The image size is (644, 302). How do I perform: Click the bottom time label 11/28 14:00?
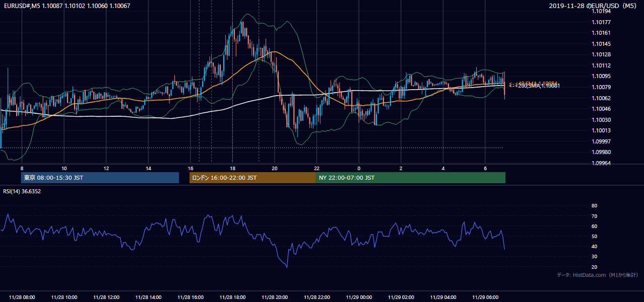pyautogui.click(x=148, y=297)
